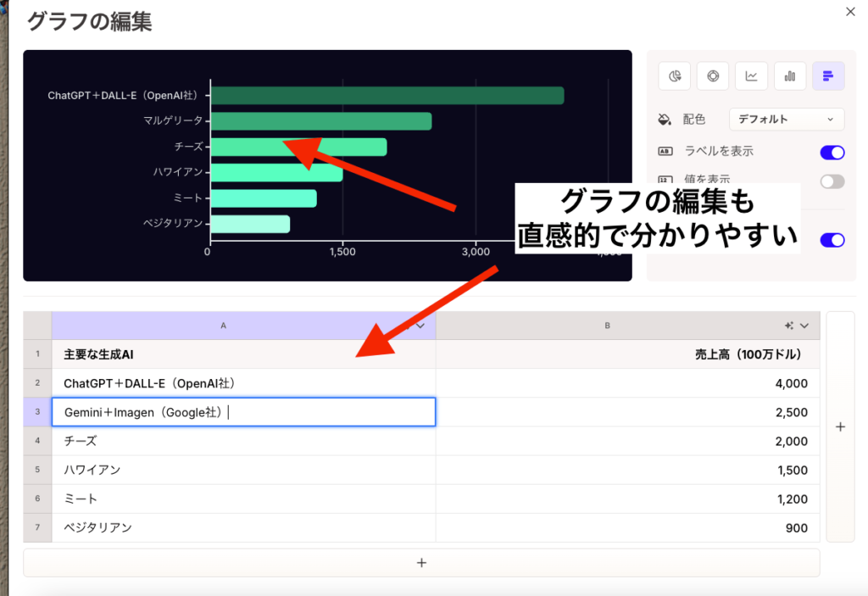The width and height of the screenshot is (868, 596).
Task: Select row number 7 header
Action: [x=37, y=527]
